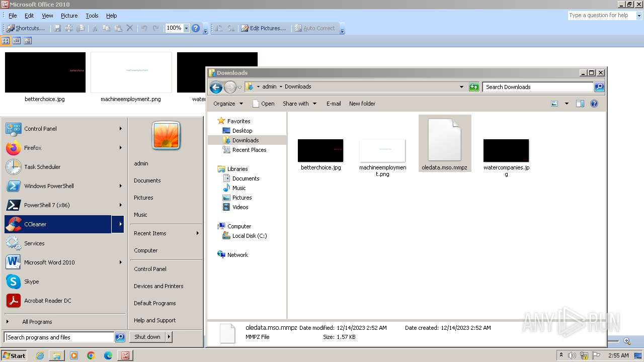Click the Refresh button in Explorer
Viewport: 644px width, 362px height.
click(474, 87)
